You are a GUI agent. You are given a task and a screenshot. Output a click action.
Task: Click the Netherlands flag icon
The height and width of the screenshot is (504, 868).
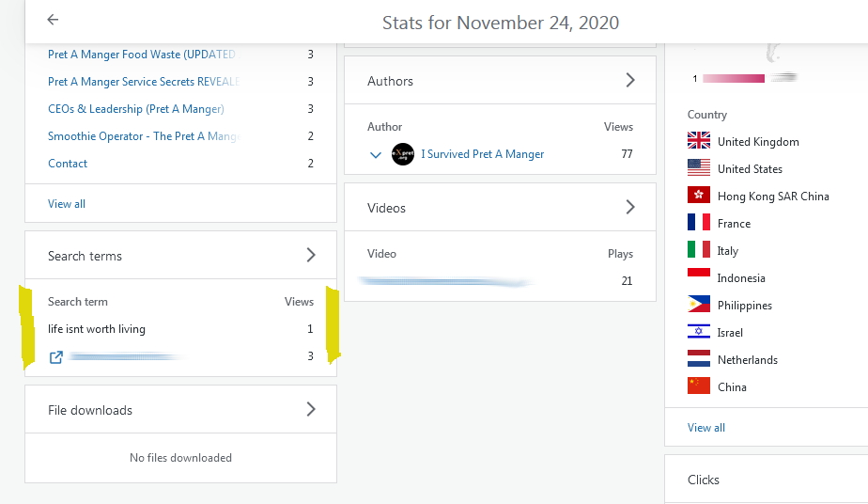(699, 359)
